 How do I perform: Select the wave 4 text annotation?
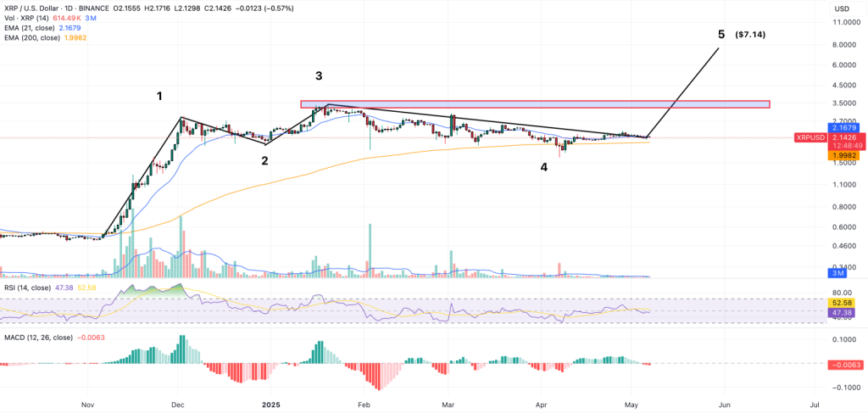pos(543,167)
